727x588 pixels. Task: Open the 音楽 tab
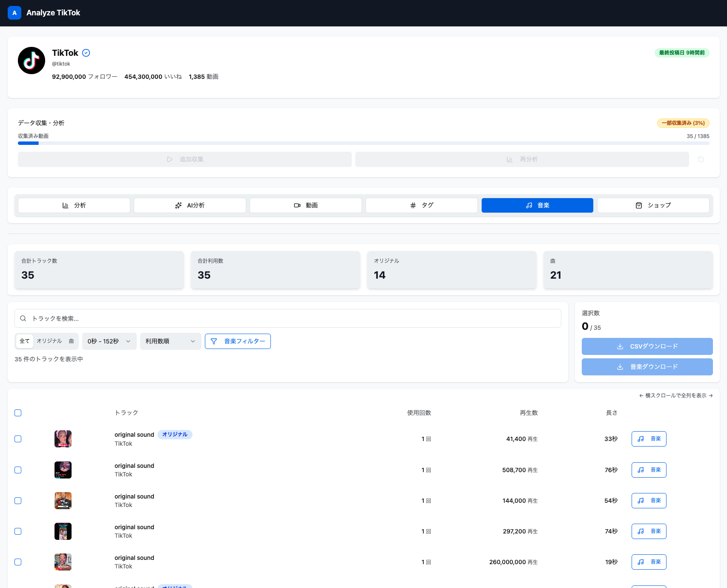coord(537,205)
